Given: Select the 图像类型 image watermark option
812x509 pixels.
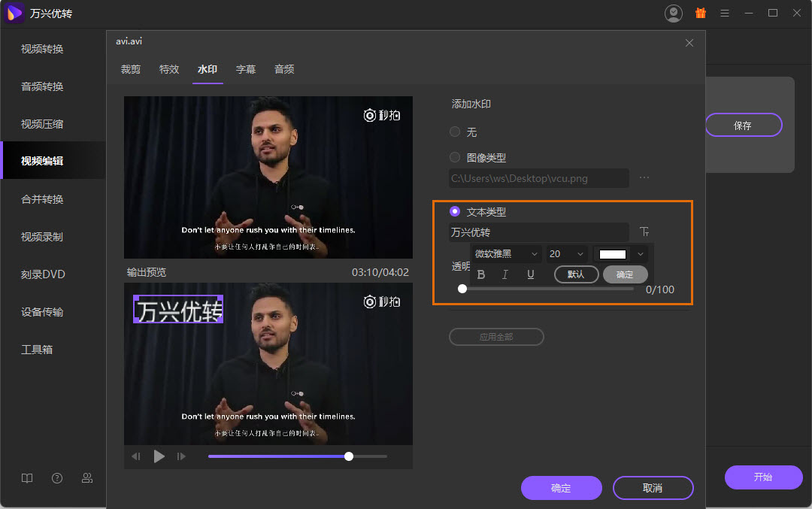Looking at the screenshot, I should (x=455, y=158).
